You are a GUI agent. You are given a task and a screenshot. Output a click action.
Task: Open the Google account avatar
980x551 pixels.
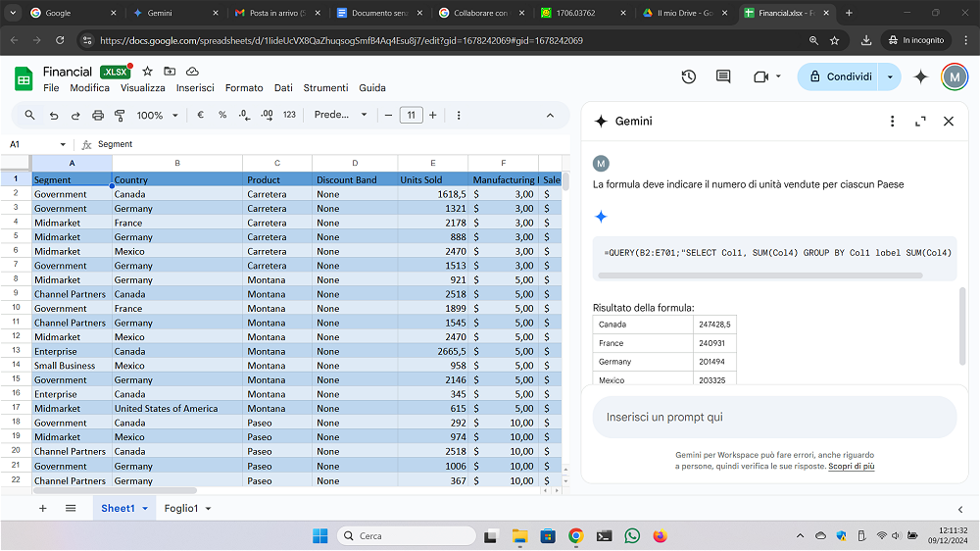955,76
